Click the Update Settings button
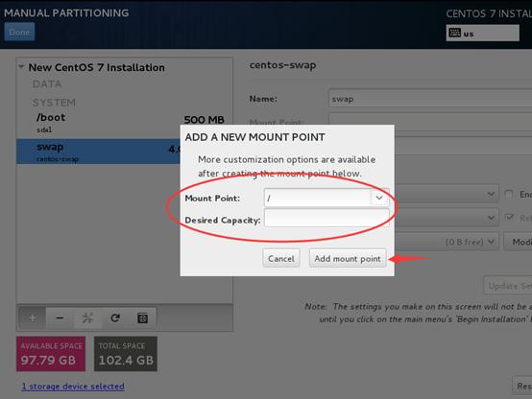The width and height of the screenshot is (532, 399). 508,286
